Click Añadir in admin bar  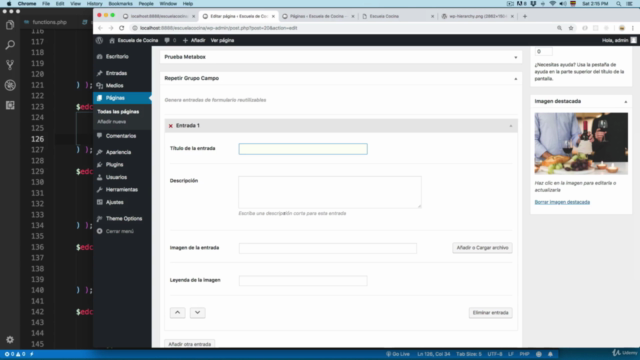coord(194,40)
